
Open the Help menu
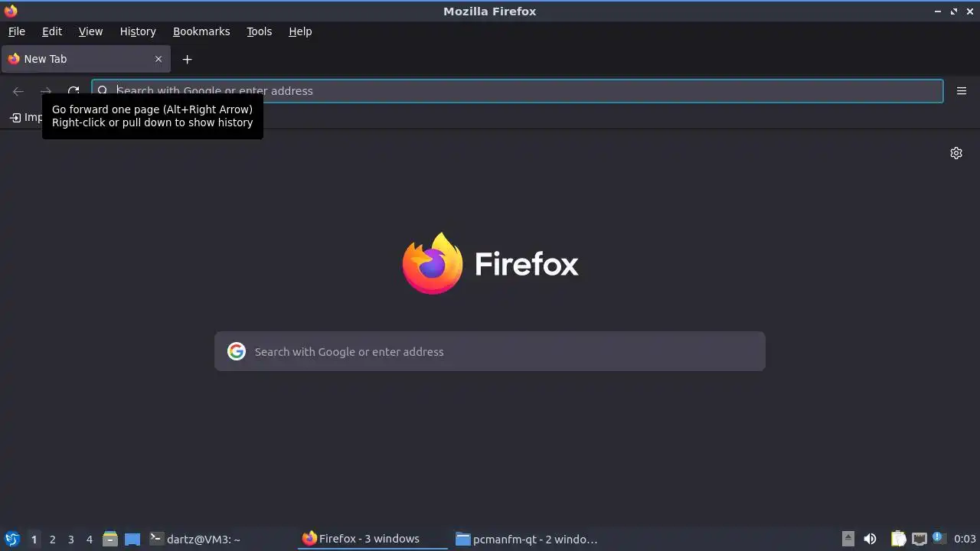click(x=300, y=31)
